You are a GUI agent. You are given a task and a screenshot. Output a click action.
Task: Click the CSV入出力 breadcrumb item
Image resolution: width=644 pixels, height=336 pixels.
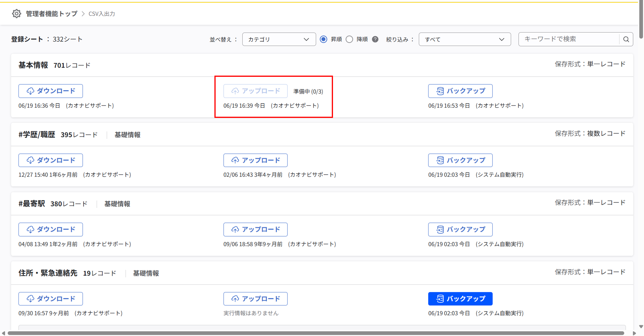tap(102, 14)
